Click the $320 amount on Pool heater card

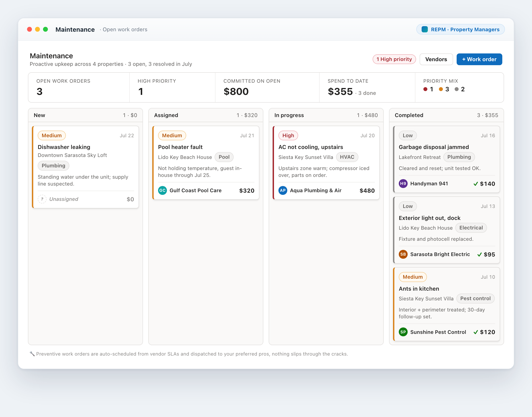(246, 191)
